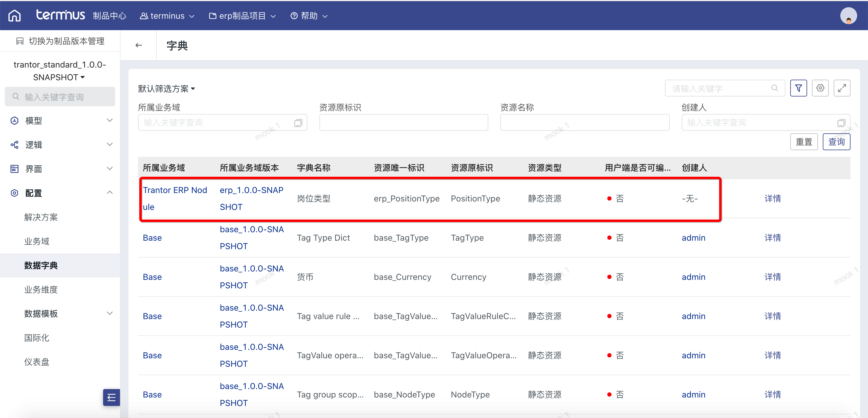This screenshot has height=418, width=868.
Task: Open the erp制品项目 menu
Action: 242,16
